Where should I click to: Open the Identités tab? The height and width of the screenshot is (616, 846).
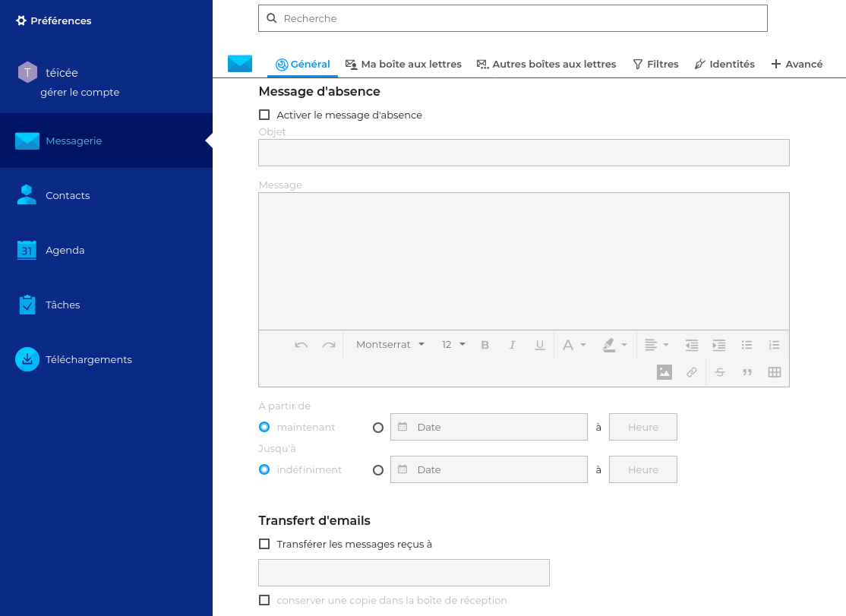[x=724, y=65]
